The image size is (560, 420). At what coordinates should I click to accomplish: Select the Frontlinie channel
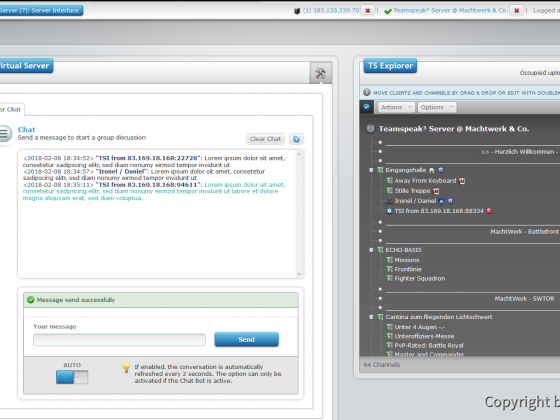click(x=408, y=269)
